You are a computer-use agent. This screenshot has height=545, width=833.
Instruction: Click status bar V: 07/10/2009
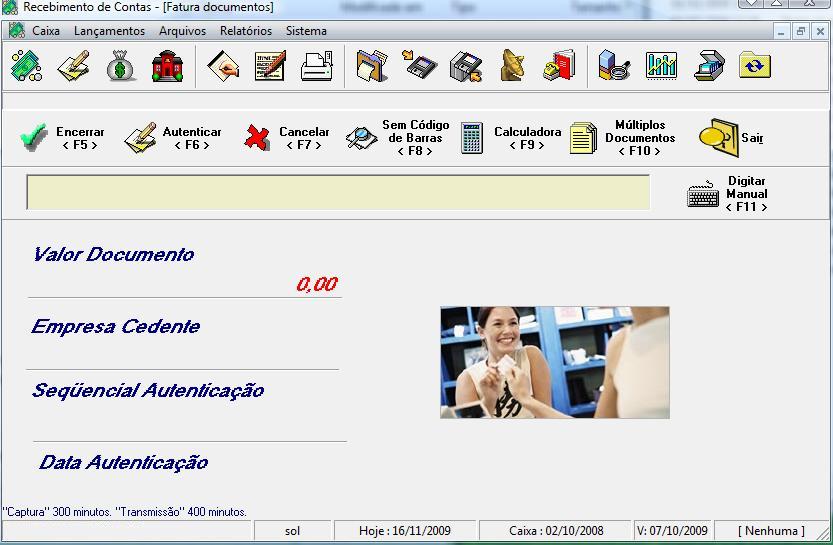click(x=672, y=531)
